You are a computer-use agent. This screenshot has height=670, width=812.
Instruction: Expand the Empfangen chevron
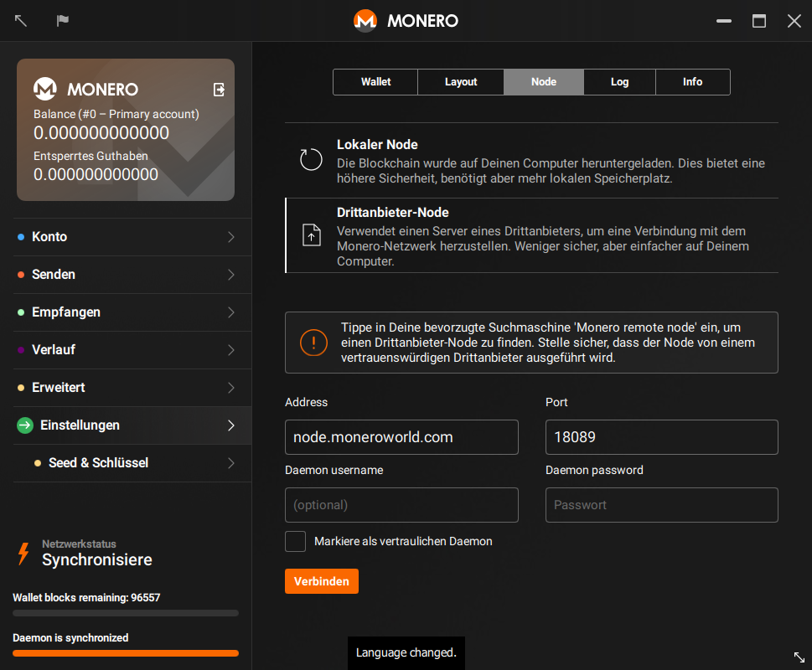click(x=231, y=312)
